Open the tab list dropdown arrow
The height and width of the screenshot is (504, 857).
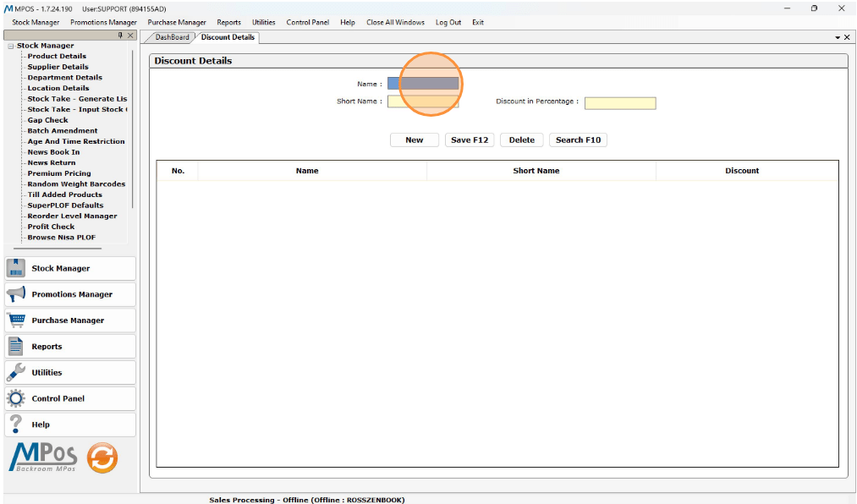coord(837,38)
